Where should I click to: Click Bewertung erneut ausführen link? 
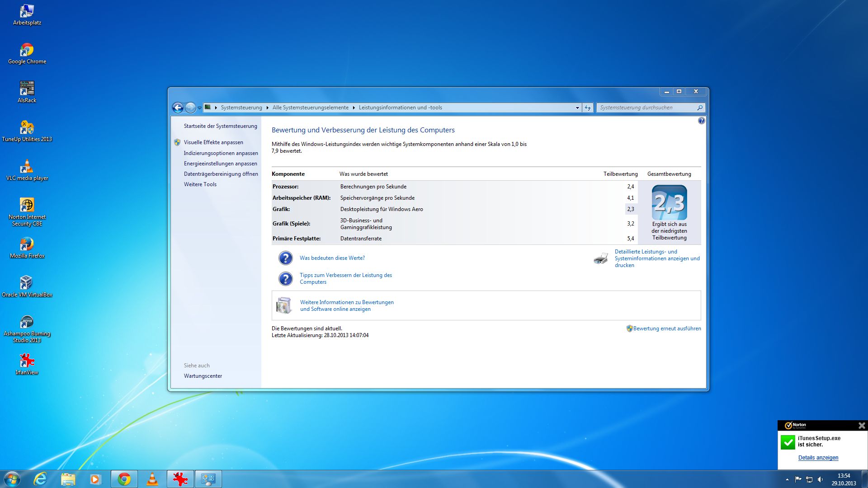click(666, 328)
